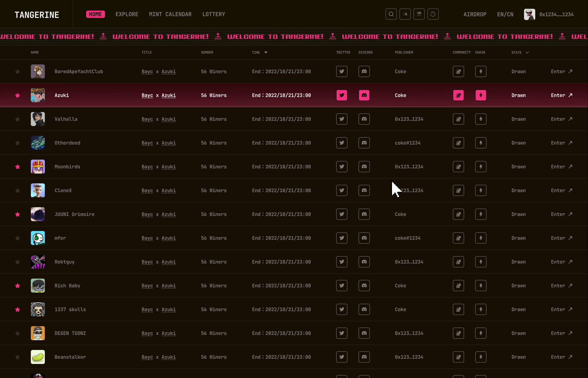588x378 pixels.
Task: Unstar JUUNI Grimoire
Action: (17, 215)
